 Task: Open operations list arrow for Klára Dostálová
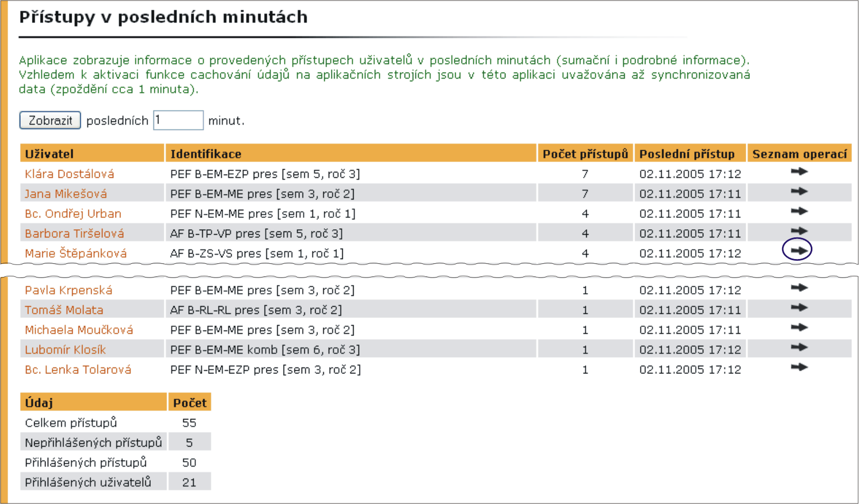(799, 172)
